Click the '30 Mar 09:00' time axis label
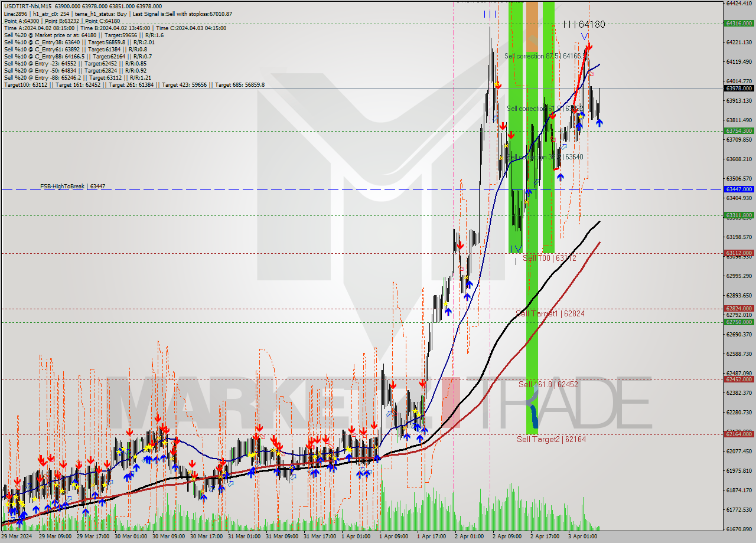 (x=169, y=537)
